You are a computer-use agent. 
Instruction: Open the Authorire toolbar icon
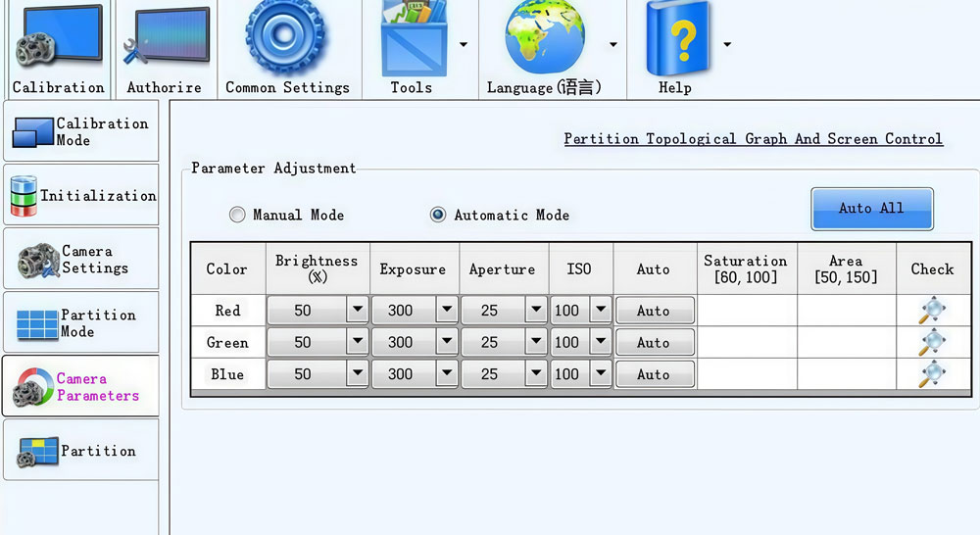point(166,37)
